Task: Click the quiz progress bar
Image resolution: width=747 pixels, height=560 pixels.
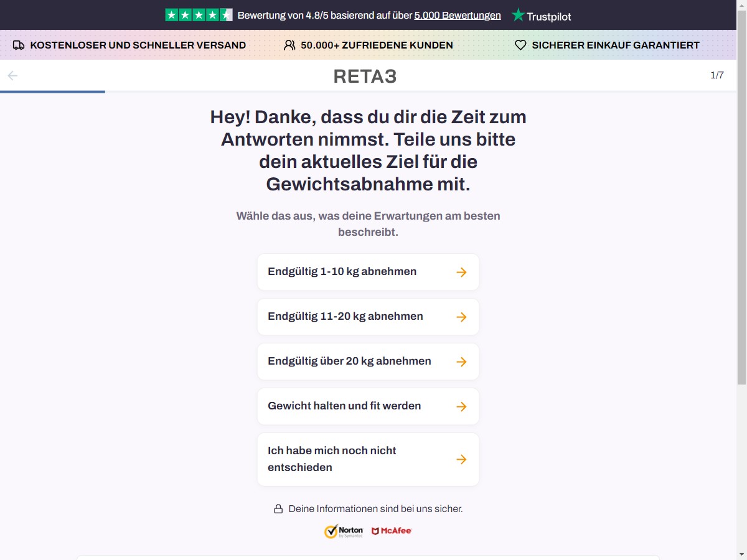Action: tap(369, 91)
